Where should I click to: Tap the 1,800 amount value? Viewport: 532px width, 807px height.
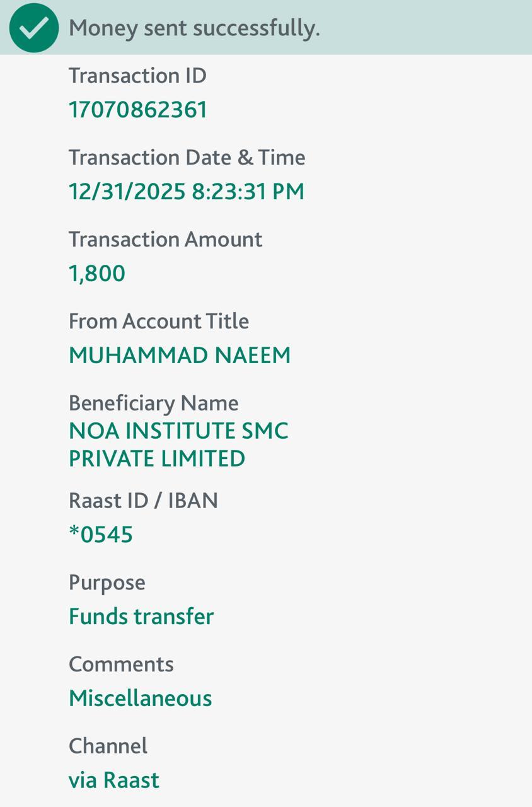pyautogui.click(x=97, y=274)
